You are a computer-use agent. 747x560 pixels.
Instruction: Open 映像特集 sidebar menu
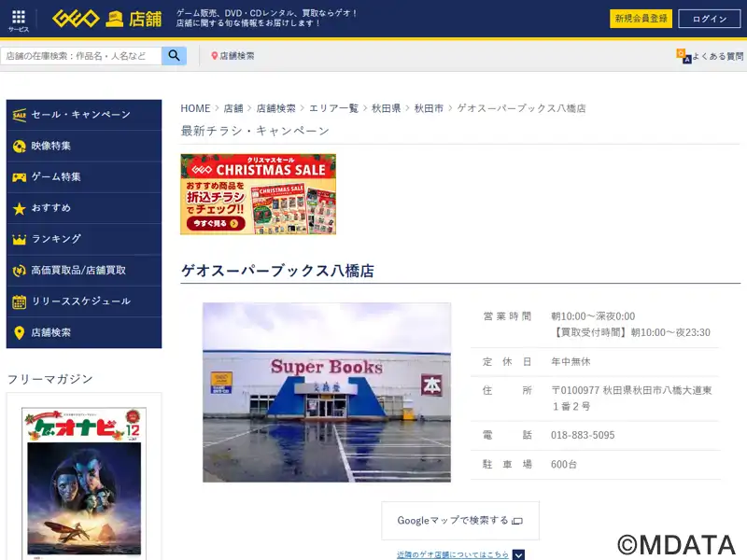point(84,147)
